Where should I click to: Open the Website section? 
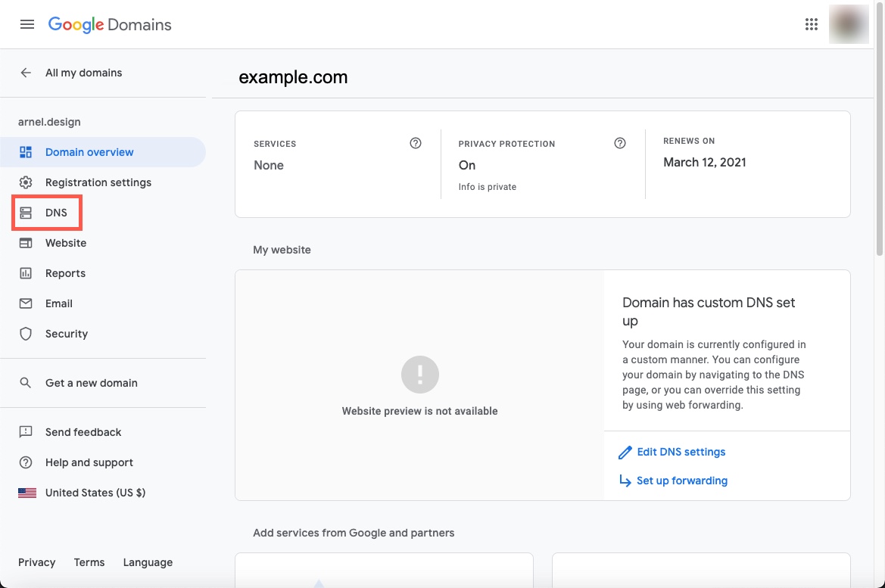click(x=65, y=243)
